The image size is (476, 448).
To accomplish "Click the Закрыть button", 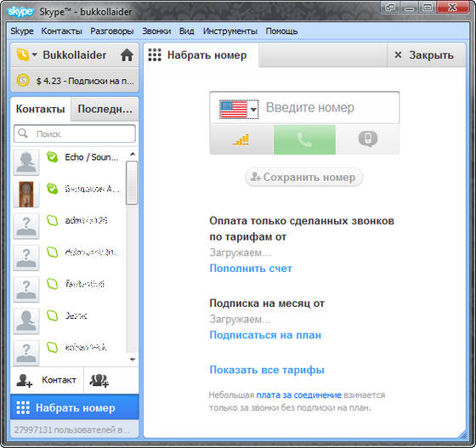I will click(424, 55).
